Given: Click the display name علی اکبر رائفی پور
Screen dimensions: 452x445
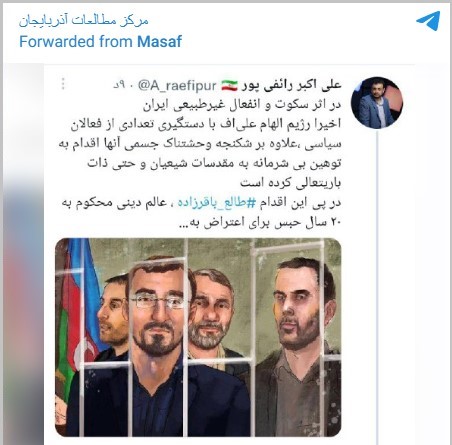Looking at the screenshot, I should coord(291,85).
